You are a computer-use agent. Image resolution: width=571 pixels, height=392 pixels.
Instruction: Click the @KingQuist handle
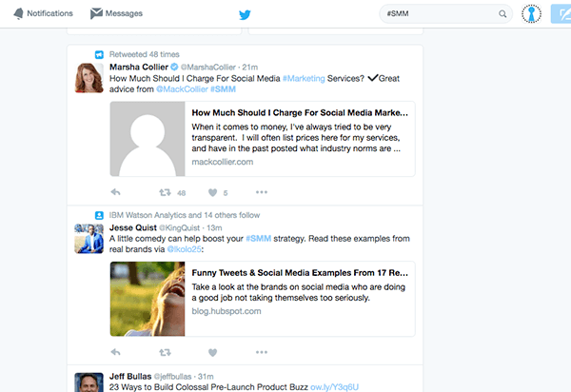[180, 228]
